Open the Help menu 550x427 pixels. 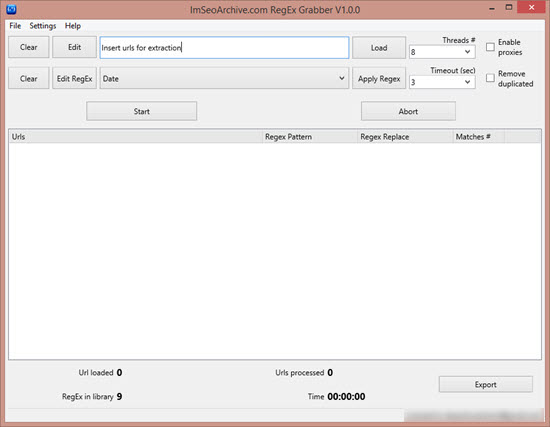tap(73, 26)
